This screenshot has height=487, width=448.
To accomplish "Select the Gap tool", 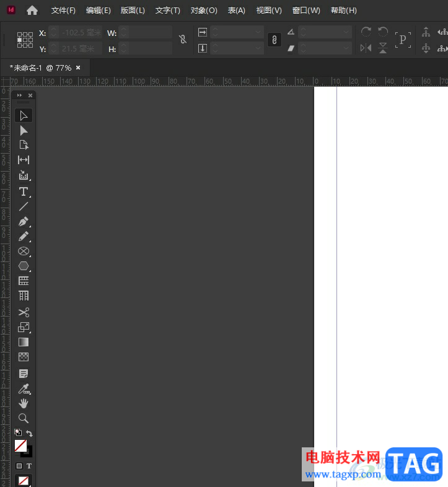I will pos(24,160).
